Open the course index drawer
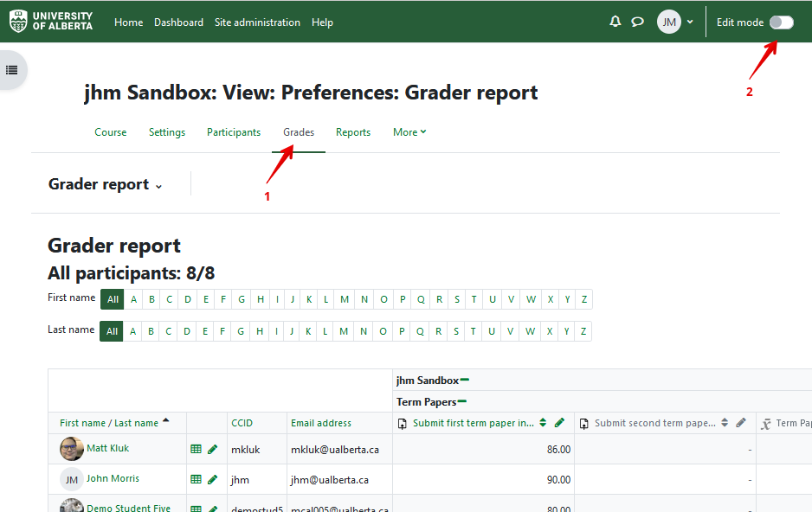This screenshot has width=812, height=512. (x=12, y=70)
